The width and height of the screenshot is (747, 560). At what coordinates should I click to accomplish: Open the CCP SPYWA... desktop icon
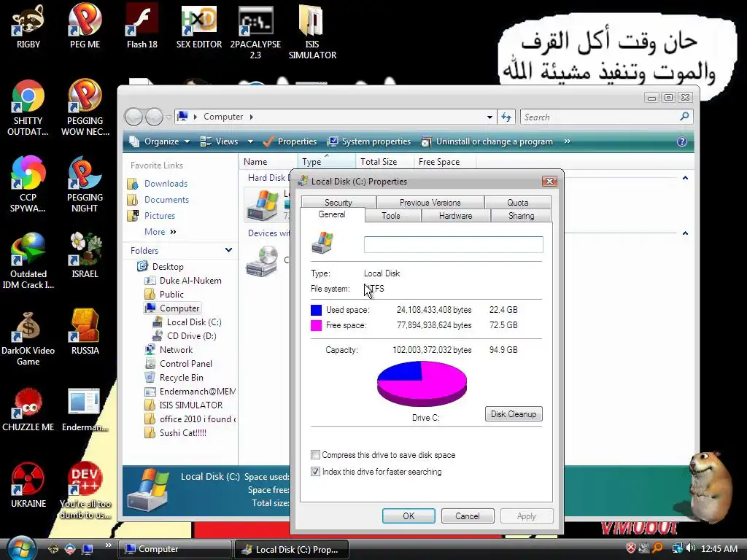pos(28,183)
